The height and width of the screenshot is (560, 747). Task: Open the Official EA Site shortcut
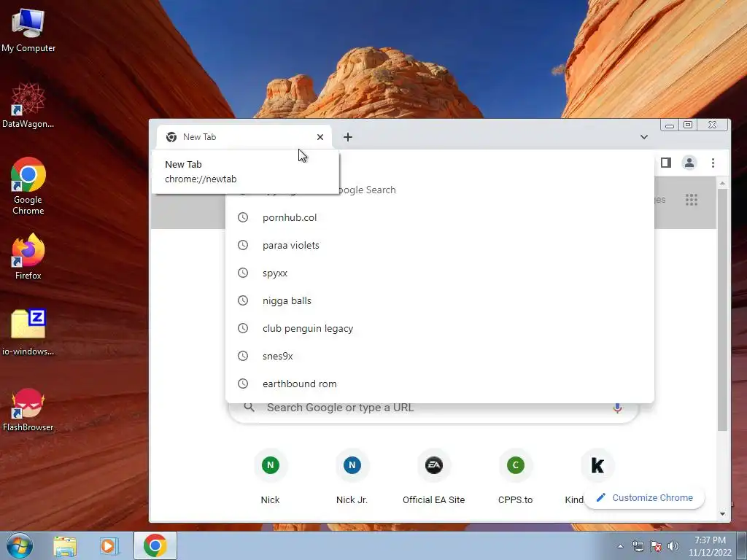tap(433, 477)
